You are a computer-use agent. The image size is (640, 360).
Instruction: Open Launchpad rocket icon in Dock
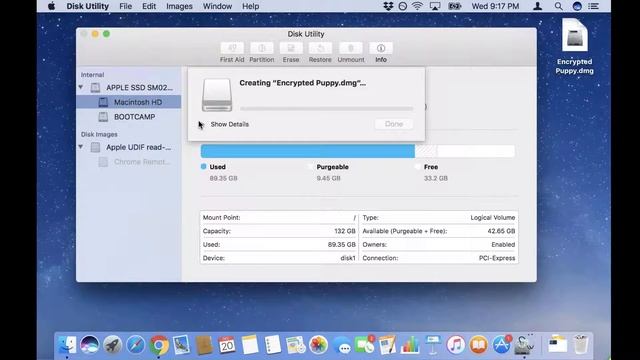click(x=112, y=345)
